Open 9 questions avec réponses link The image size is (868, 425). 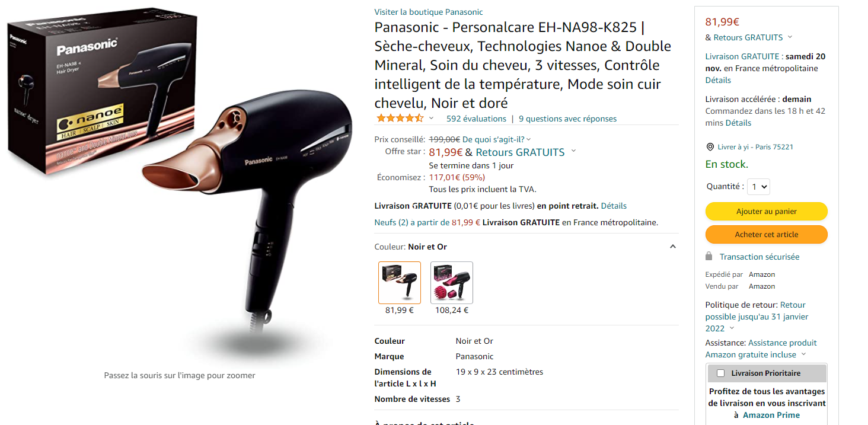pyautogui.click(x=567, y=119)
